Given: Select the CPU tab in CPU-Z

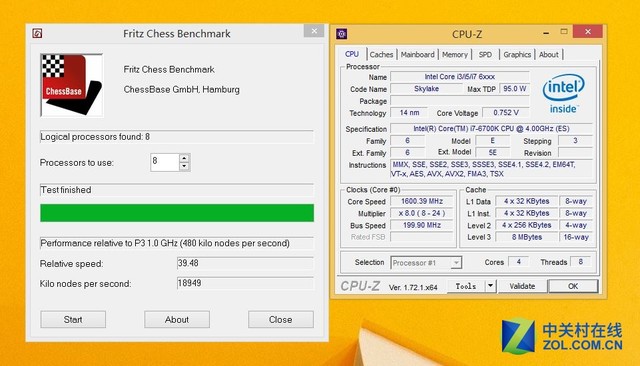Looking at the screenshot, I should (352, 54).
